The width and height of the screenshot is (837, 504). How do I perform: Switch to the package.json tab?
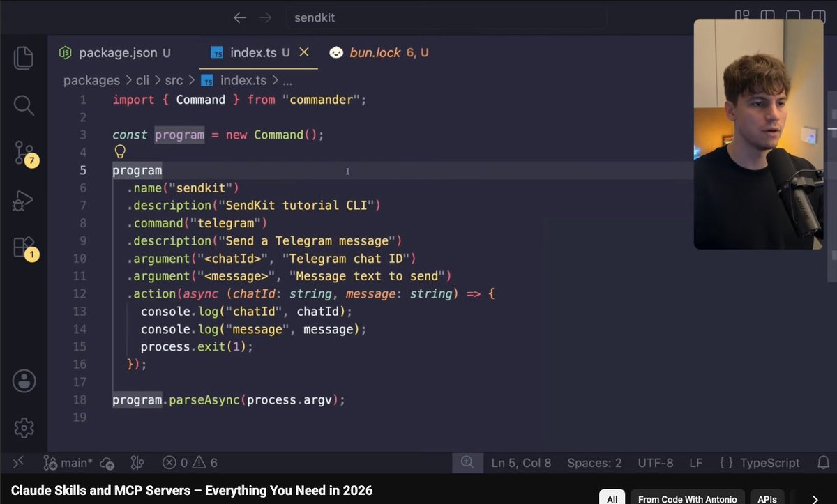(x=116, y=52)
